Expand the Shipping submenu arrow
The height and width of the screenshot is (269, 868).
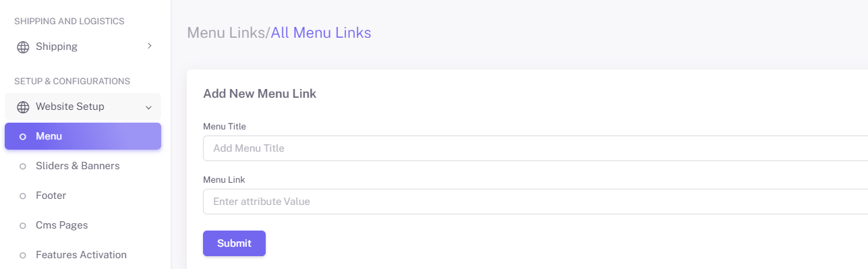(x=149, y=47)
